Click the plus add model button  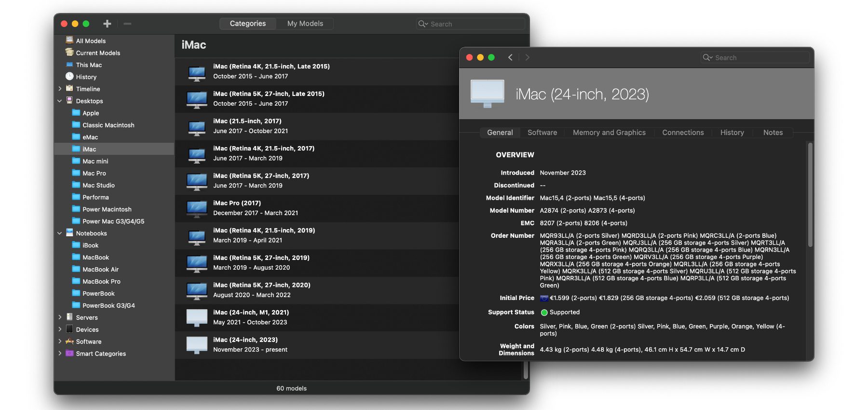tap(107, 24)
